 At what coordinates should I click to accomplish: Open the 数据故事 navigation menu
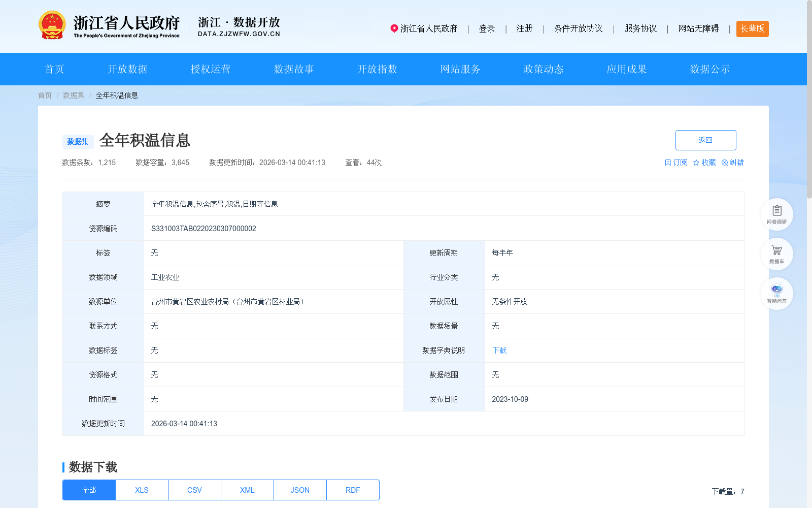coord(294,69)
